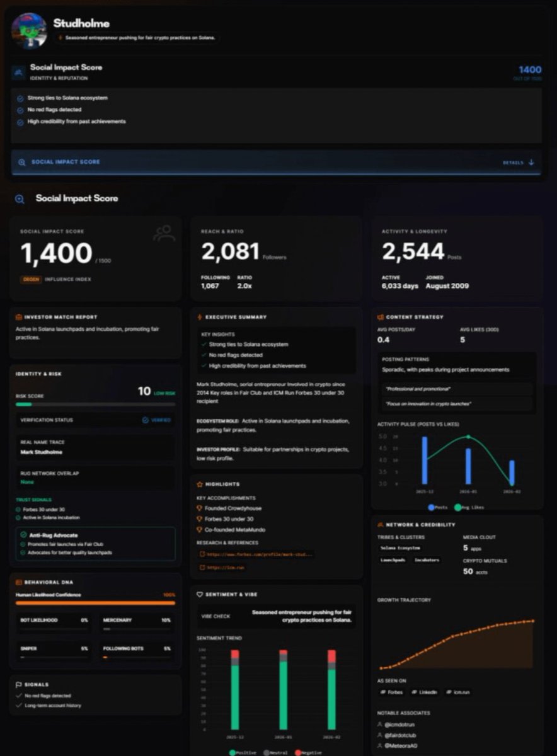Click the Human Likelihood Confidence bar

coord(96,603)
